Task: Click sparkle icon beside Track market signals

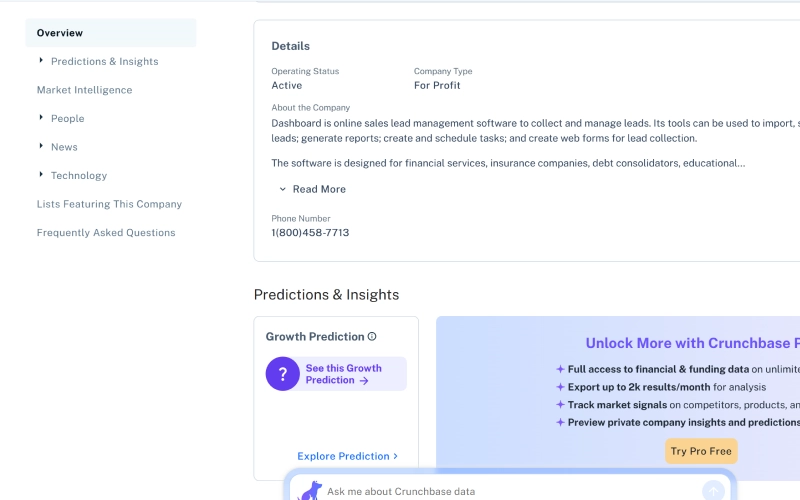Action: point(560,405)
